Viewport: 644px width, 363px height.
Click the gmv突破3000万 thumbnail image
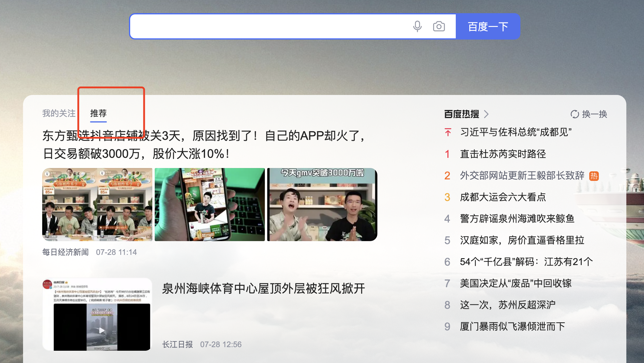click(322, 205)
